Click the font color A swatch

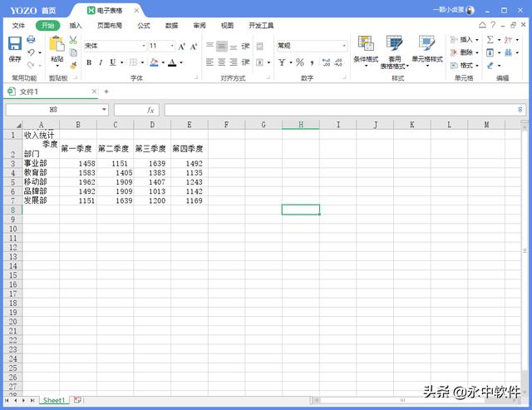(171, 62)
